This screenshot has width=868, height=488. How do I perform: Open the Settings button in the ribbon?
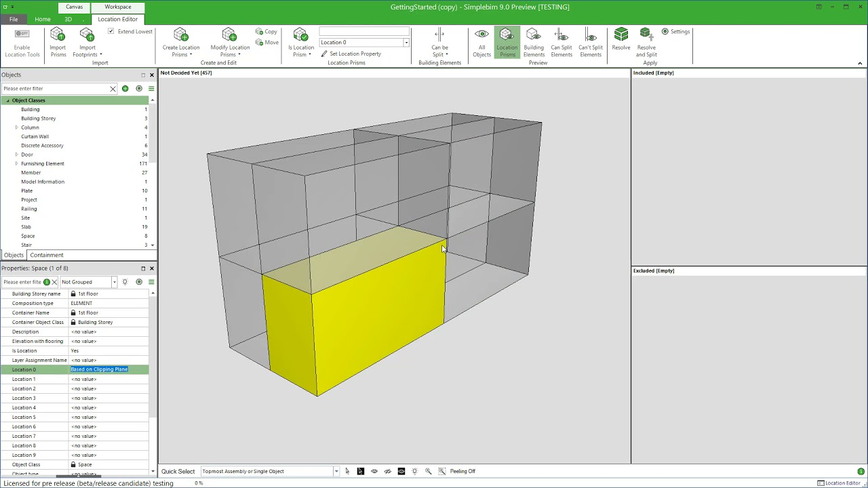(676, 31)
